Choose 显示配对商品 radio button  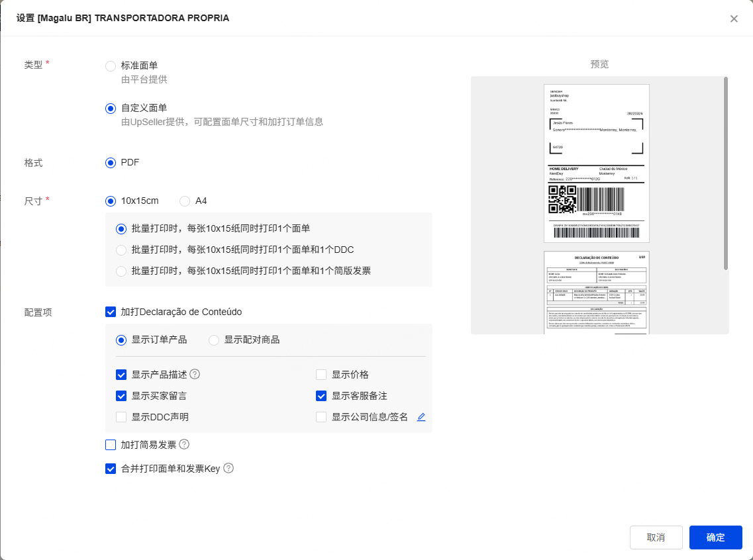pyautogui.click(x=214, y=340)
